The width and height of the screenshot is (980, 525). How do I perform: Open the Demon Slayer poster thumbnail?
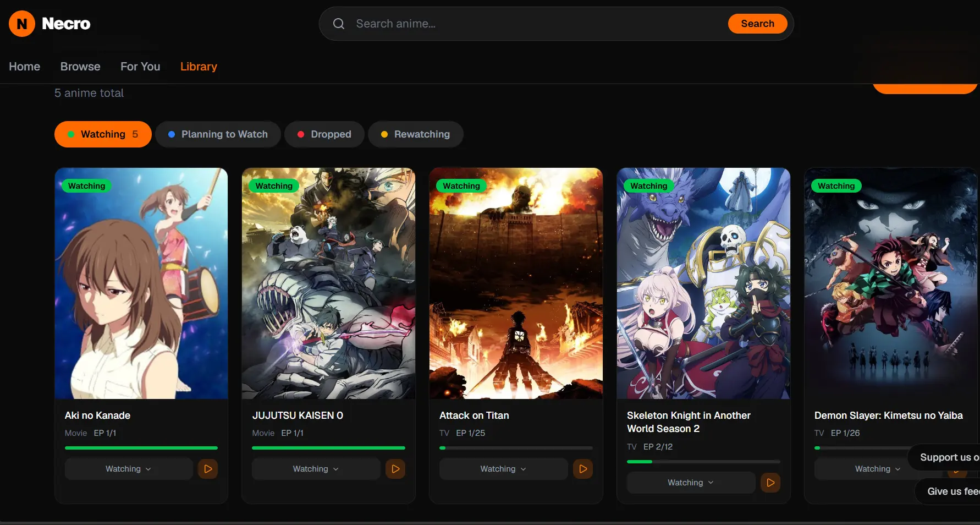(x=891, y=283)
